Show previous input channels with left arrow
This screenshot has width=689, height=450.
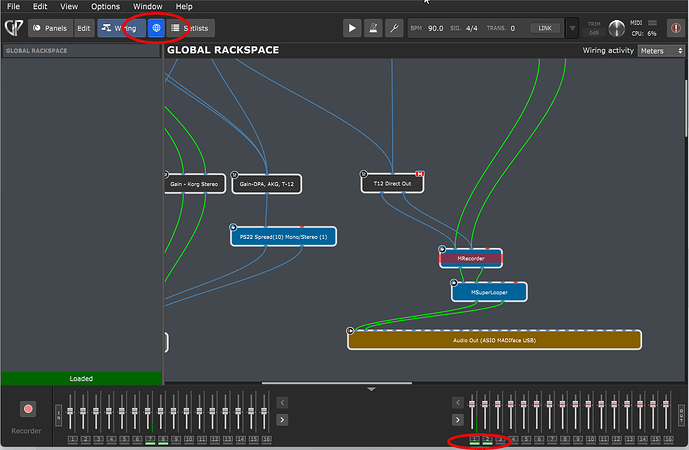tap(282, 402)
